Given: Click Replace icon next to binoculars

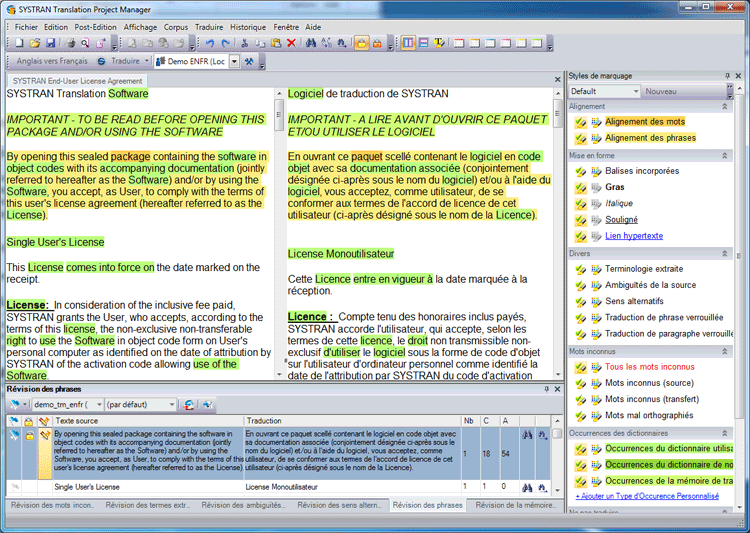Looking at the screenshot, I should click(327, 44).
